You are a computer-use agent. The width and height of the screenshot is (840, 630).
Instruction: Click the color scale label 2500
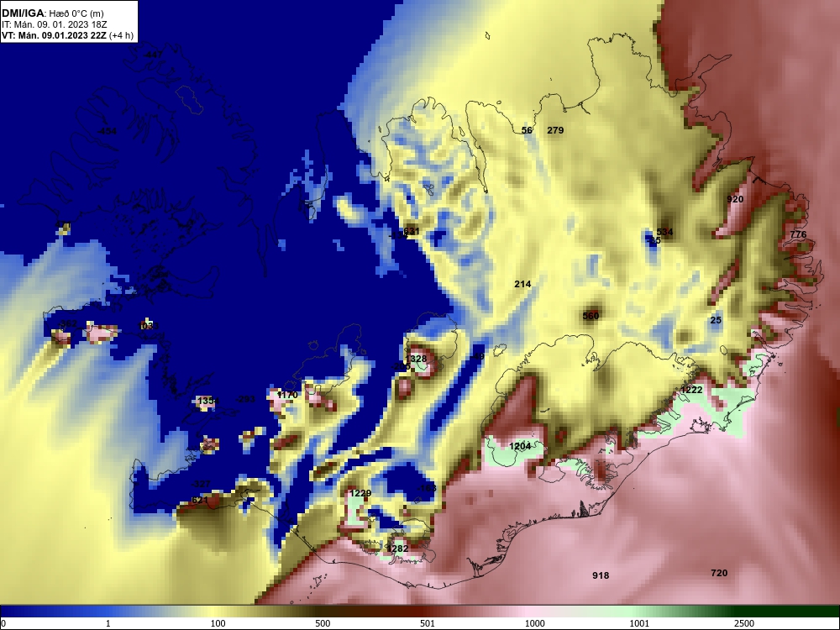pos(744,623)
